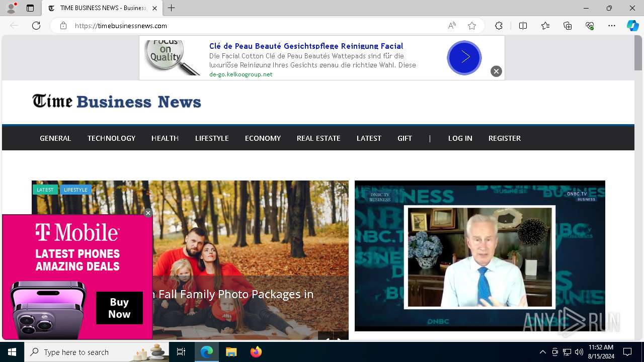644x362 pixels.
Task: Activate Read aloud icon
Action: click(452, 26)
